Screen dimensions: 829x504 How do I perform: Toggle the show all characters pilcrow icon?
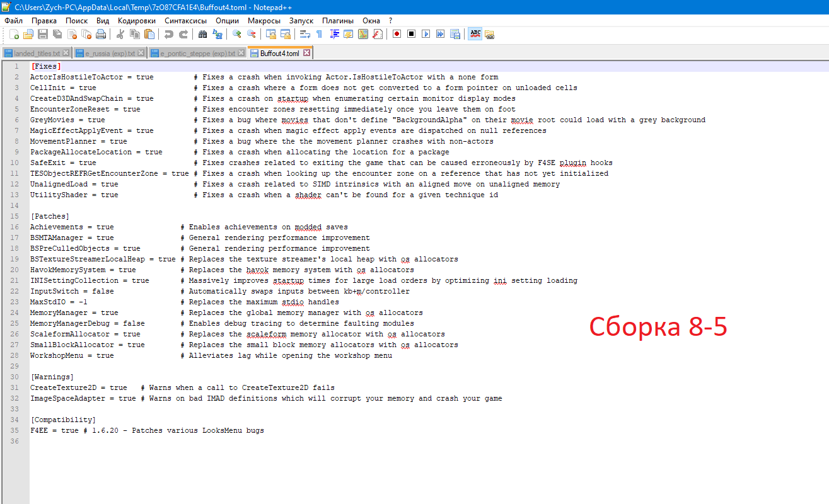319,34
